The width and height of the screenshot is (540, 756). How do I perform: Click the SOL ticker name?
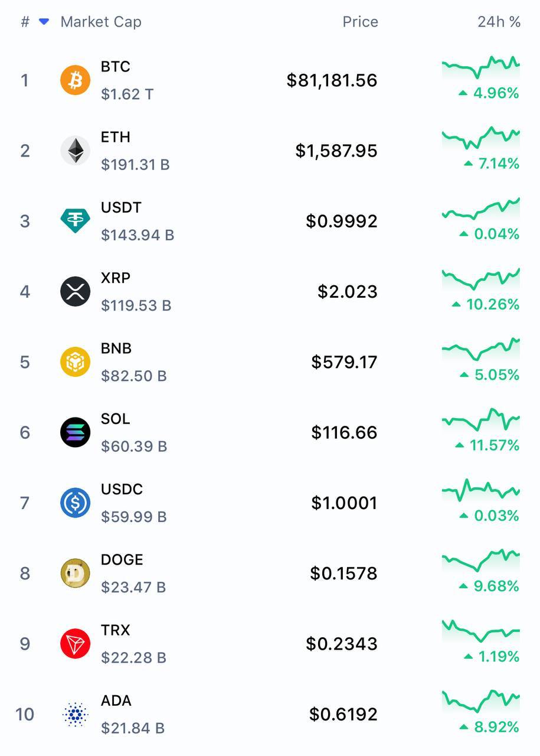(115, 419)
